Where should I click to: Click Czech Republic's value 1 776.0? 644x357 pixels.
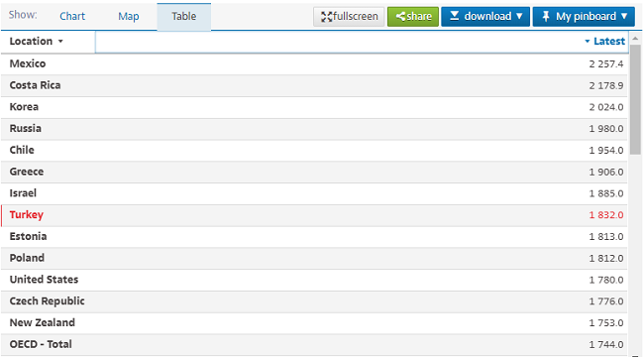point(605,301)
